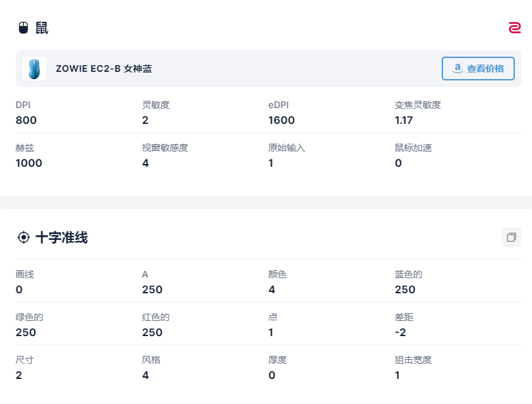The width and height of the screenshot is (532, 404).
Task: Select the DPI value 800
Action: tap(26, 120)
